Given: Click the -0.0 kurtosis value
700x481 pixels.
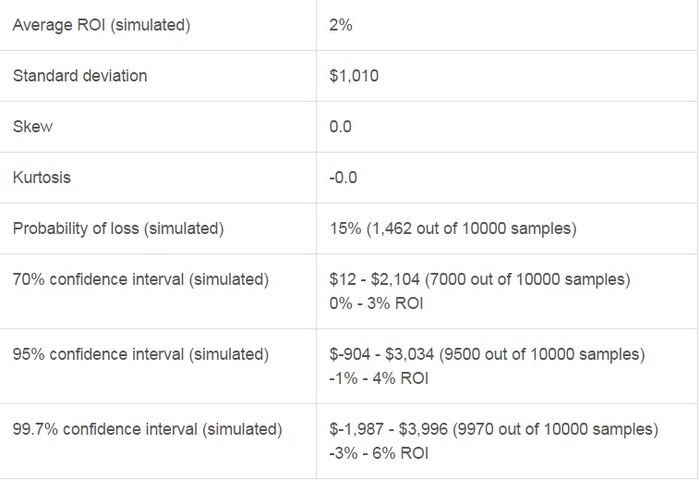Looking at the screenshot, I should point(343,178).
